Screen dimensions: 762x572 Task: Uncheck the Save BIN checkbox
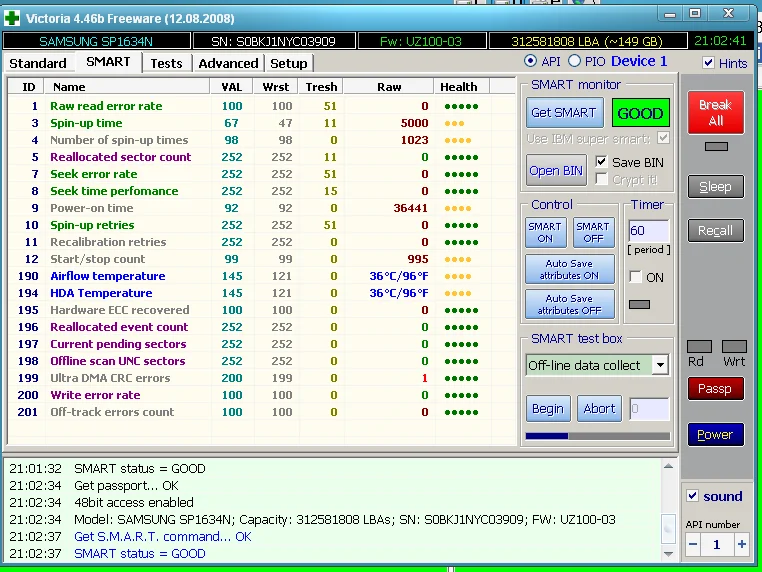pyautogui.click(x=601, y=162)
